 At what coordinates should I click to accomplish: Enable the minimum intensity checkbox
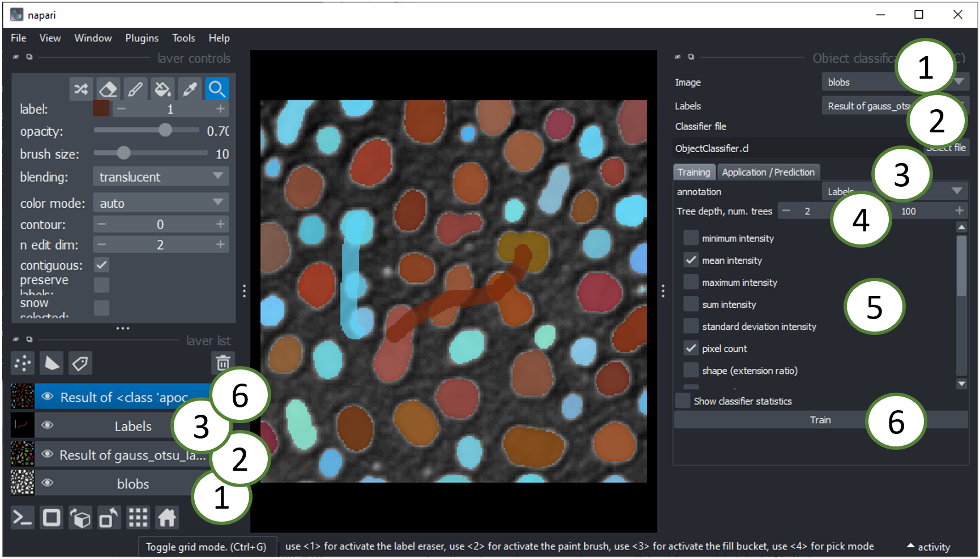pos(691,238)
